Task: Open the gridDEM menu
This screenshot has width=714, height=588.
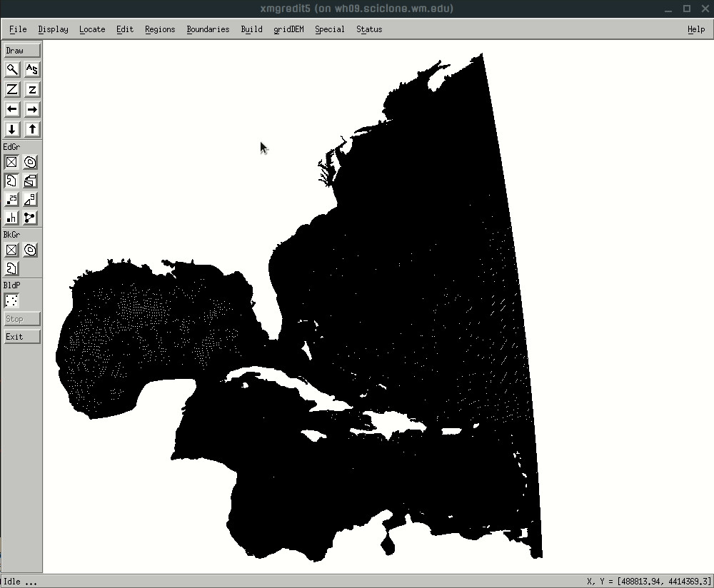Action: pyautogui.click(x=288, y=29)
